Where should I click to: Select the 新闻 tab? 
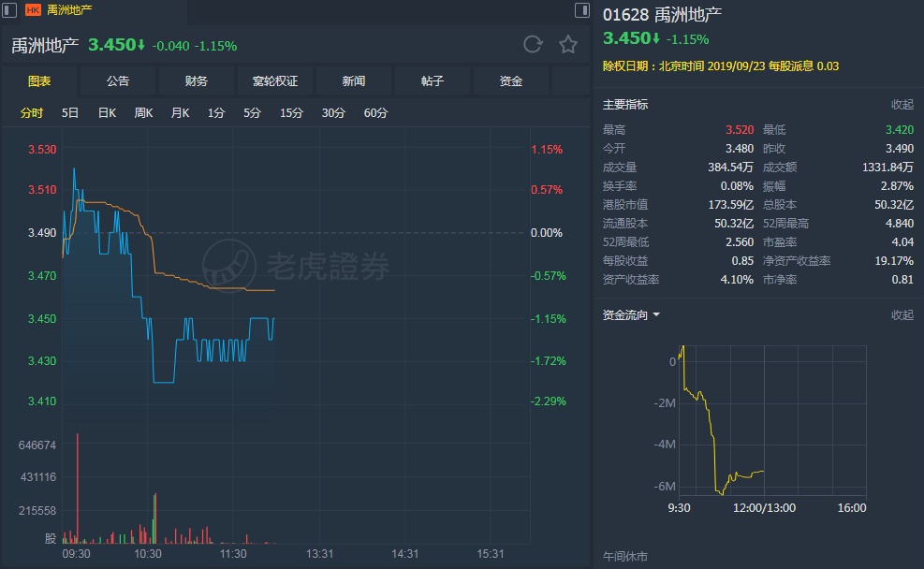tap(354, 81)
